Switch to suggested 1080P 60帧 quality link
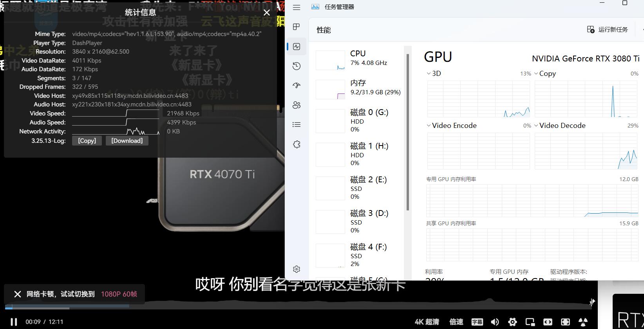644x329 pixels. pos(119,294)
